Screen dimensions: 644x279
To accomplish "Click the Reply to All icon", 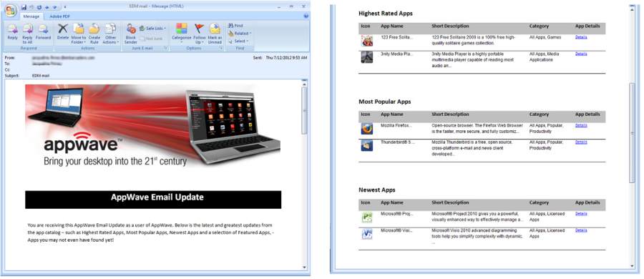I will 27,34.
